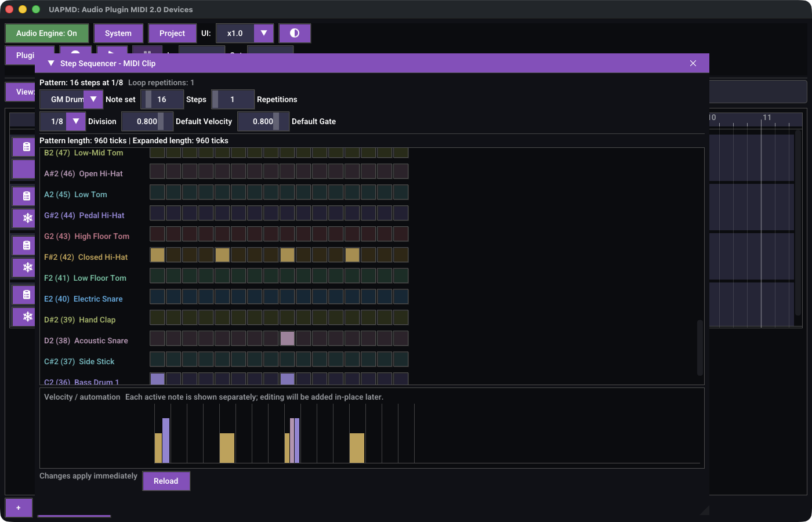This screenshot has height=522, width=812.
Task: Close the Step Sequencer MIDI Clip panel
Action: click(693, 63)
